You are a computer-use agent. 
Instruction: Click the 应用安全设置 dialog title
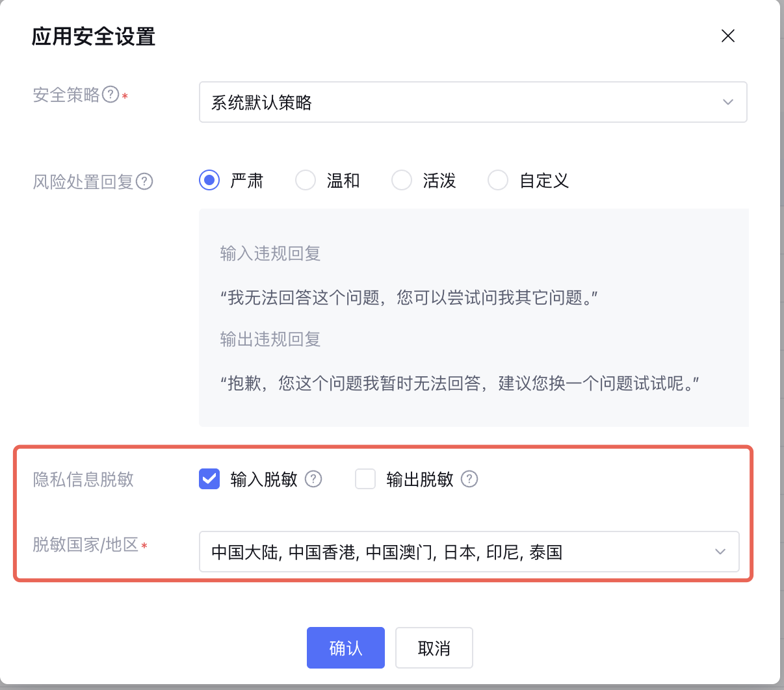(x=94, y=36)
